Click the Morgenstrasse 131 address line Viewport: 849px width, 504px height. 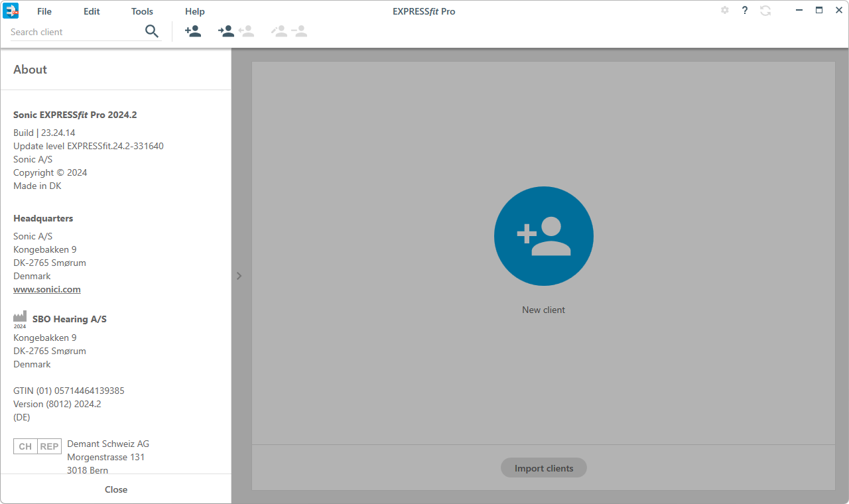pyautogui.click(x=106, y=457)
